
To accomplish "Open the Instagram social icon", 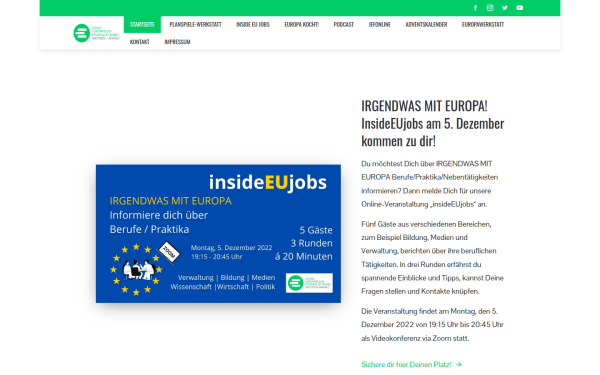I will point(490,8).
